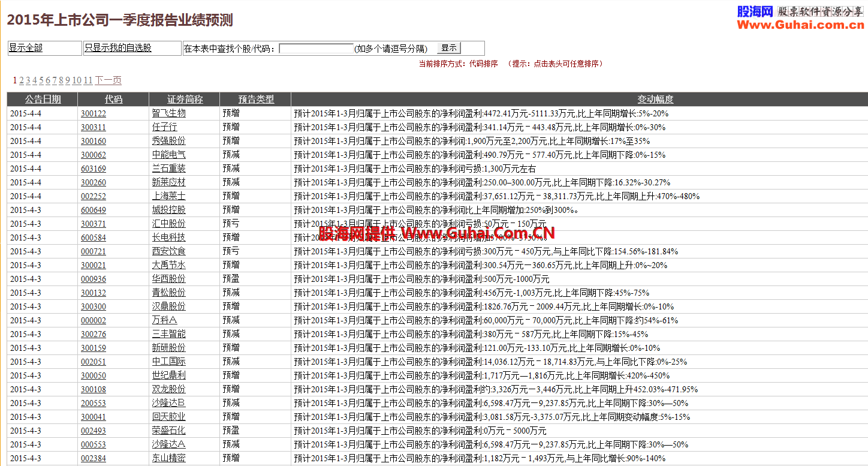Click 只显示我的自选股 button
868x466 pixels.
[x=118, y=48]
